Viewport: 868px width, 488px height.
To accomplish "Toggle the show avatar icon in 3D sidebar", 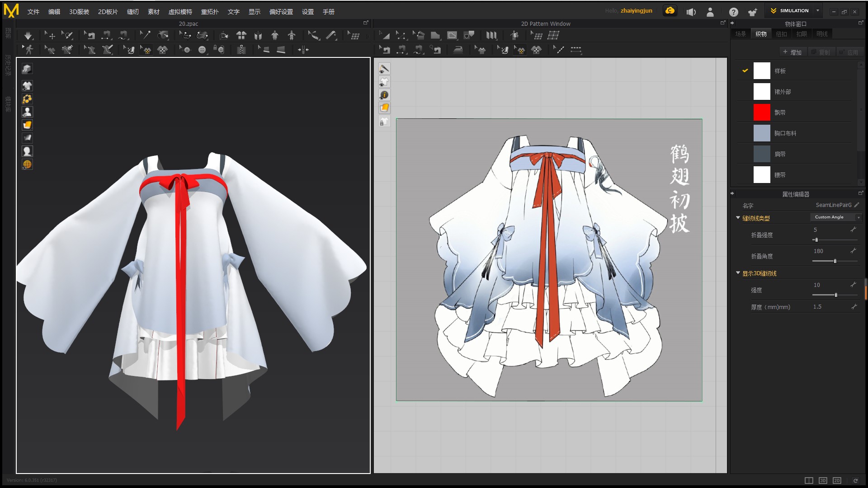I will click(27, 112).
